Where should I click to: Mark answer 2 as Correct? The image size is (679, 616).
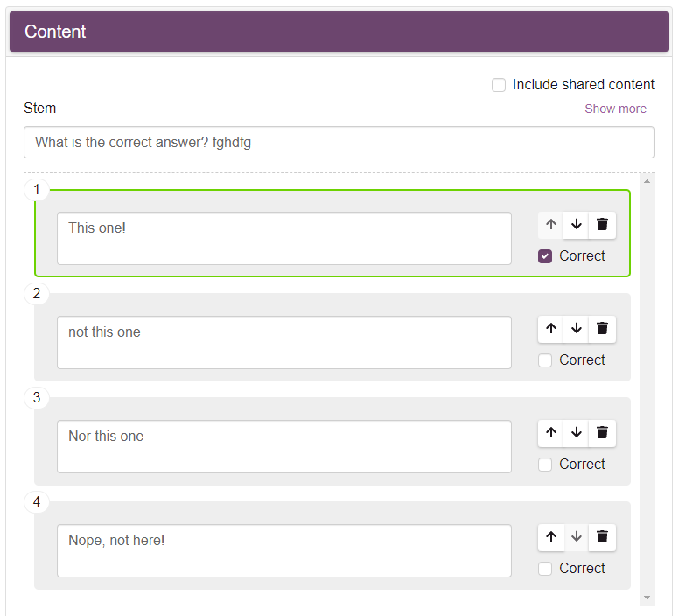(545, 360)
